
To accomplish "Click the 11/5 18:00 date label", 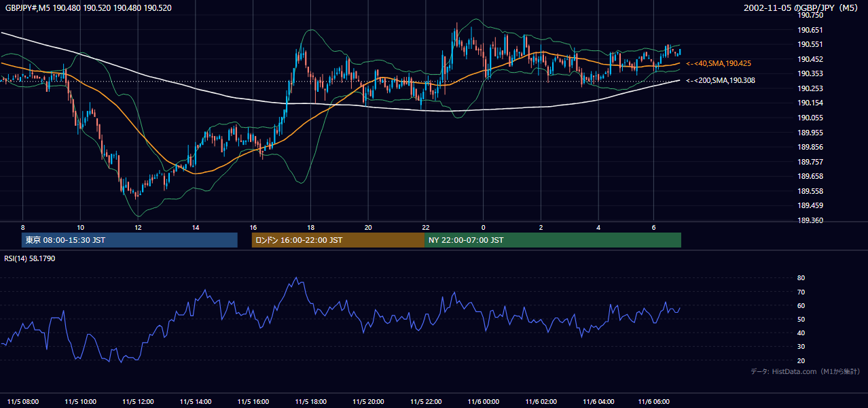I will pos(310,401).
